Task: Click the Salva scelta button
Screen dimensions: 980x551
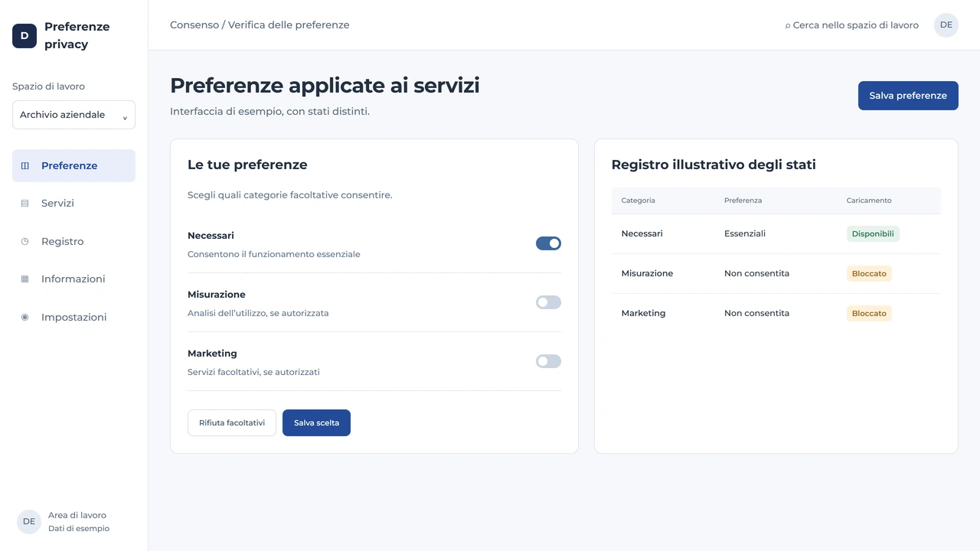Action: pyautogui.click(x=316, y=423)
